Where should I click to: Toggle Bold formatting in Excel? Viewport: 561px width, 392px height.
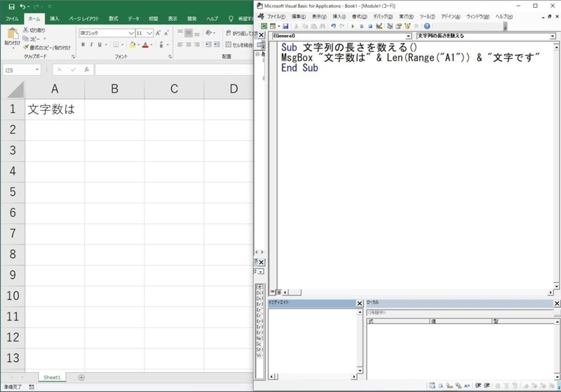click(83, 45)
